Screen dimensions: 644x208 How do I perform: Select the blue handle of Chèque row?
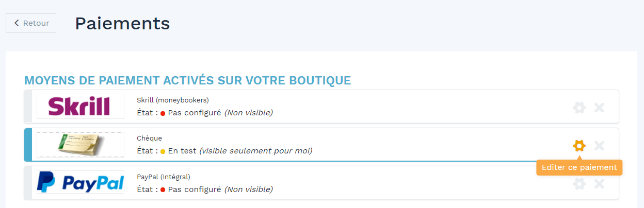click(x=28, y=145)
